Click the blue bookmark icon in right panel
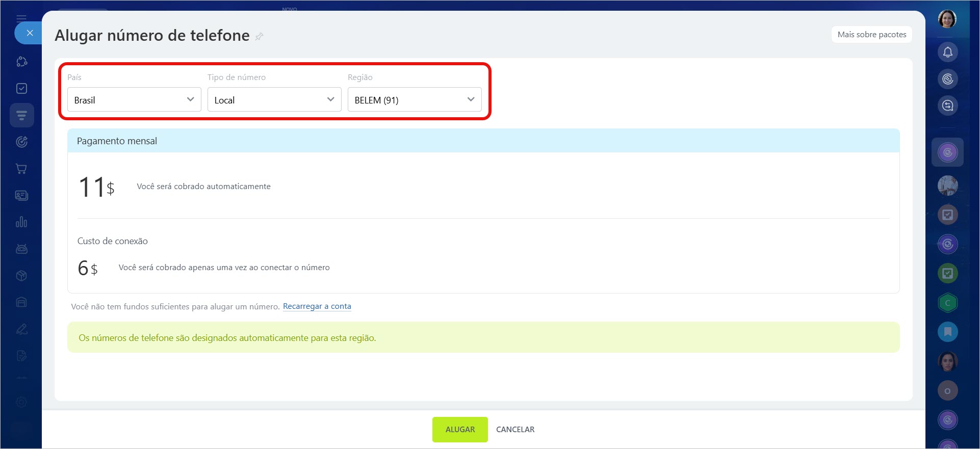Viewport: 980px width, 449px height. [947, 332]
